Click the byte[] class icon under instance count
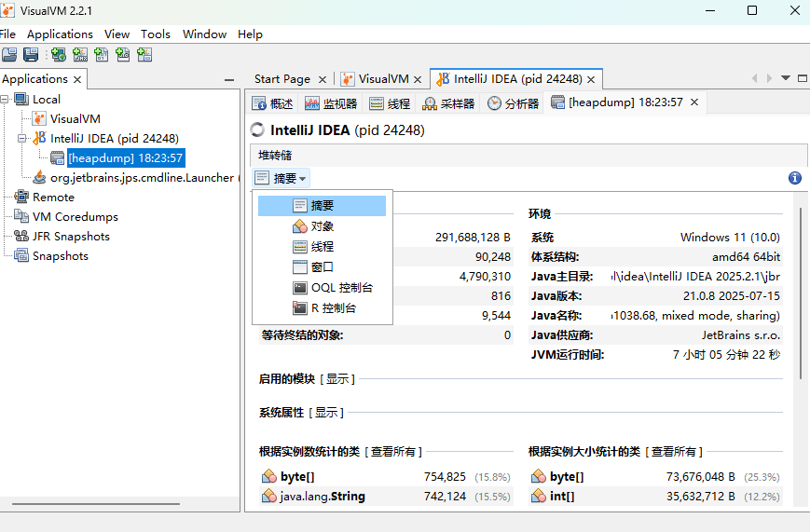810x532 pixels. click(x=269, y=476)
